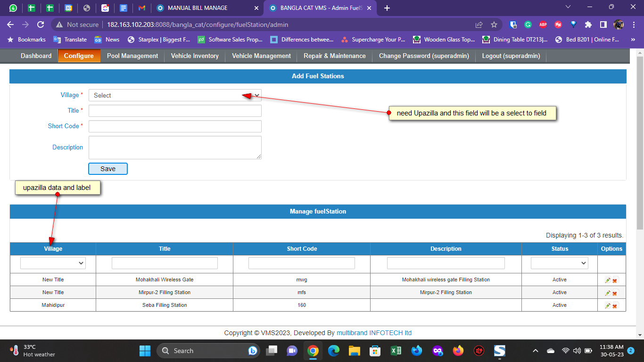Go back to previous page
The height and width of the screenshot is (362, 644).
[x=10, y=25]
